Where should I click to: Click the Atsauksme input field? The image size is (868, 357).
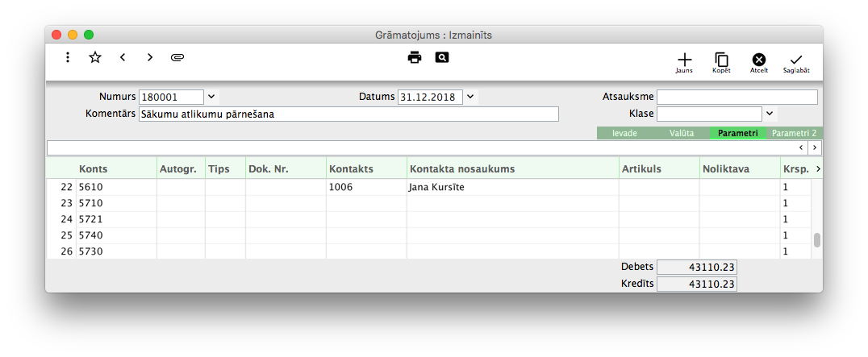737,97
